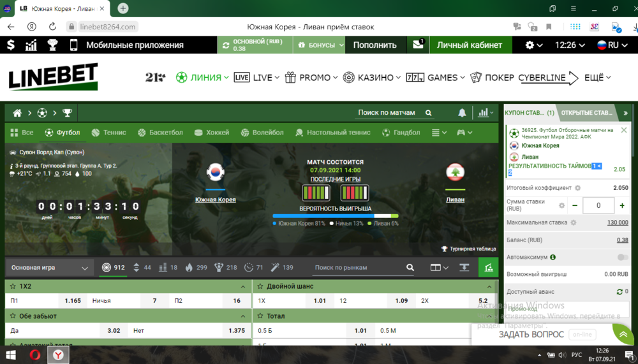Change language from RU dropdown
The image size is (638, 364).
(x=612, y=45)
